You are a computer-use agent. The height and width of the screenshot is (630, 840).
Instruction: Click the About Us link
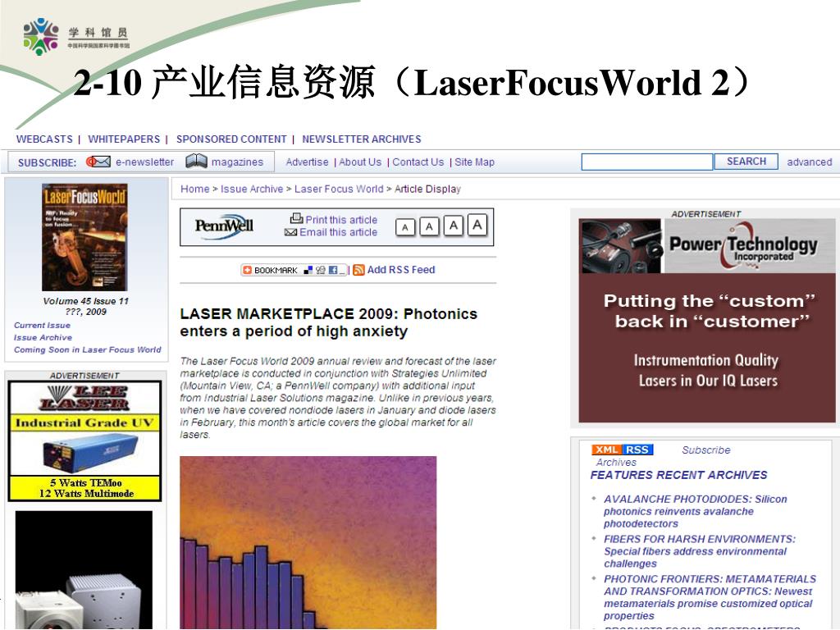pyautogui.click(x=360, y=162)
